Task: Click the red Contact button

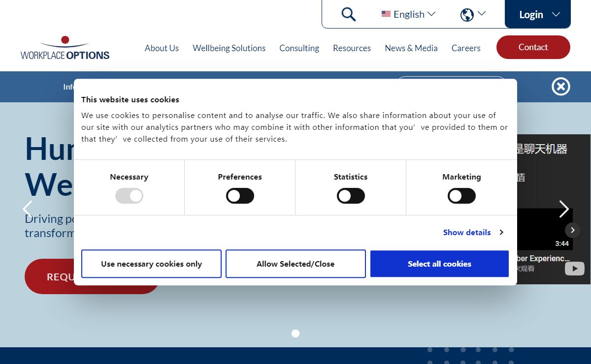Action: (533, 47)
